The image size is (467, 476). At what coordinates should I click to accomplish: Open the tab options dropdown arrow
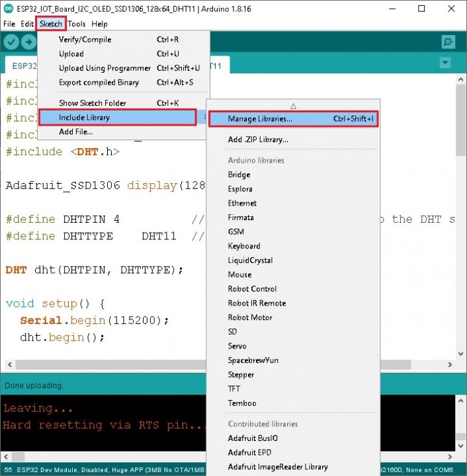[445, 63]
